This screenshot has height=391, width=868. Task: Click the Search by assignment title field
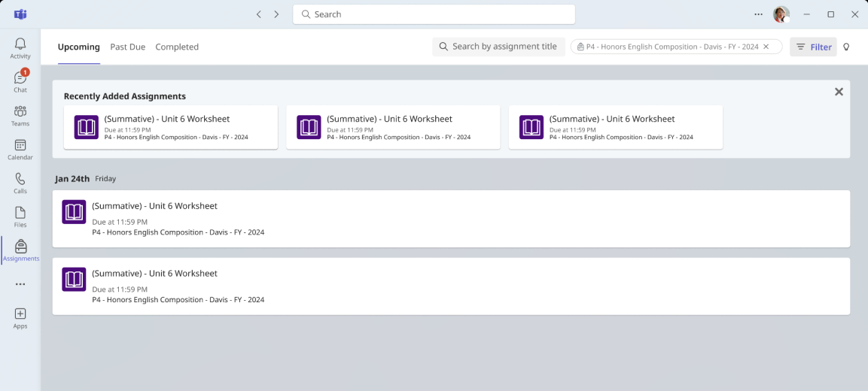click(x=499, y=47)
